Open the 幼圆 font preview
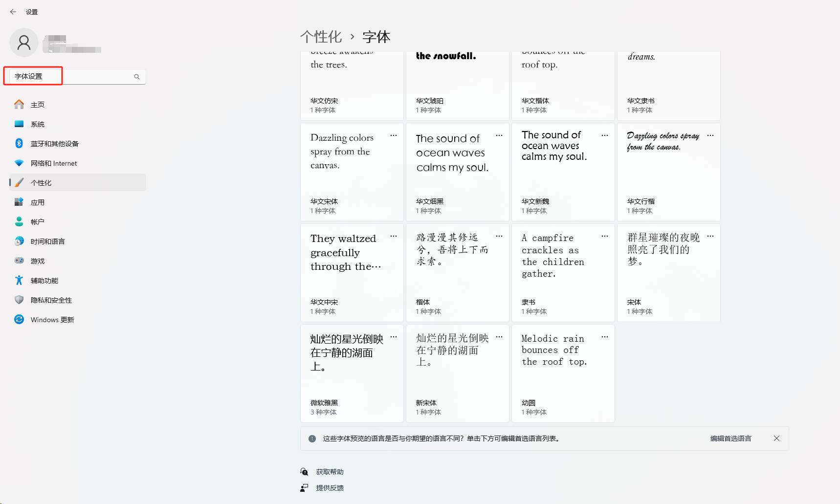The height and width of the screenshot is (504, 840). click(x=563, y=373)
